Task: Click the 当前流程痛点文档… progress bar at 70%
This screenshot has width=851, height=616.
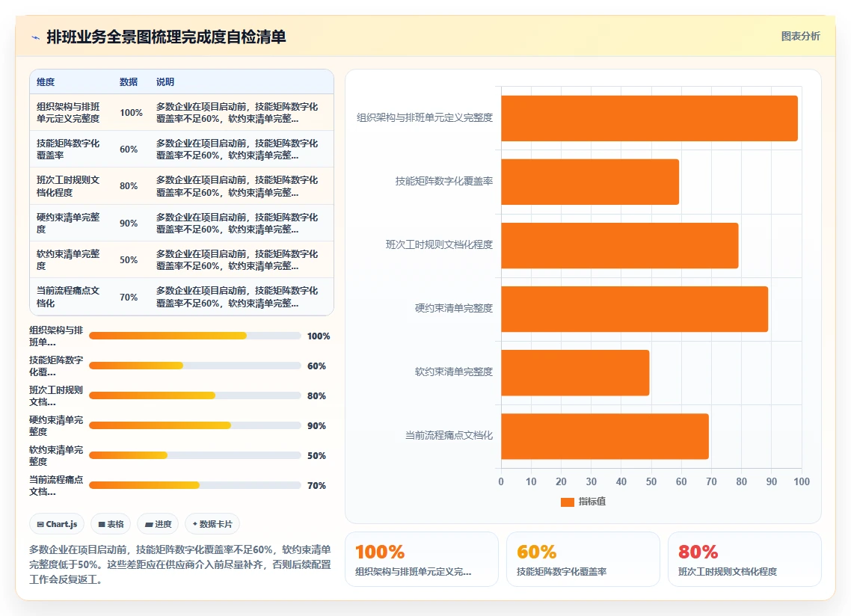Action: click(x=195, y=485)
